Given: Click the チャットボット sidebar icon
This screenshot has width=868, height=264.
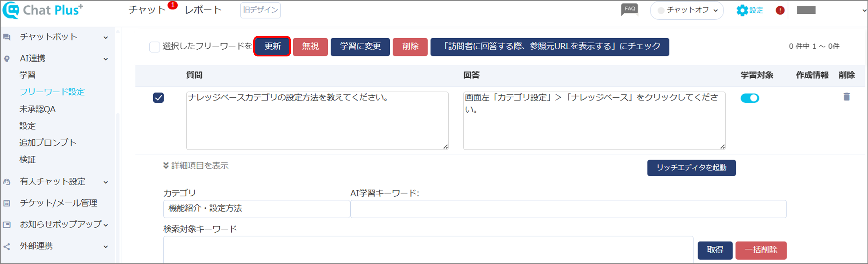Looking at the screenshot, I should [x=7, y=37].
